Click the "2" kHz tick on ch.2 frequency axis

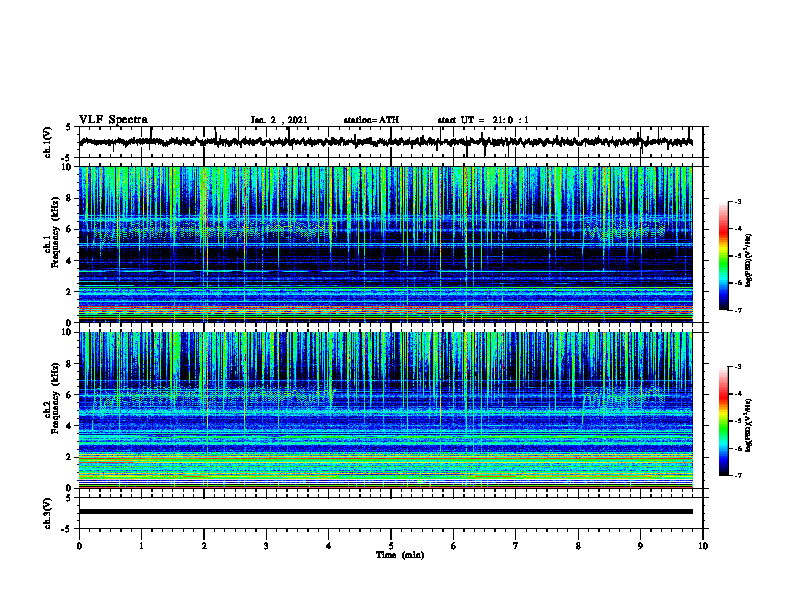click(69, 457)
